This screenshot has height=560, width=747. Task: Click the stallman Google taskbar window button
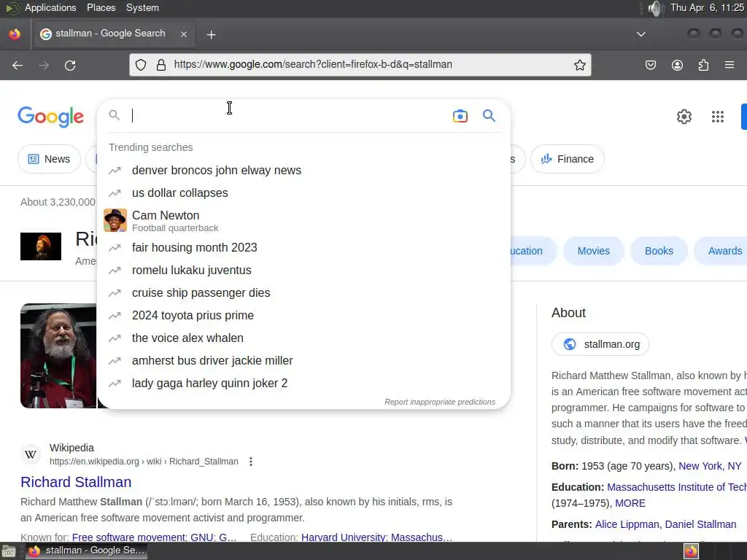pyautogui.click(x=87, y=551)
